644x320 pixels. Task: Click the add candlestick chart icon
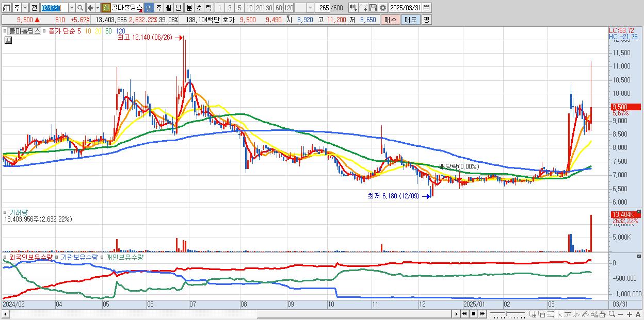click(353, 8)
